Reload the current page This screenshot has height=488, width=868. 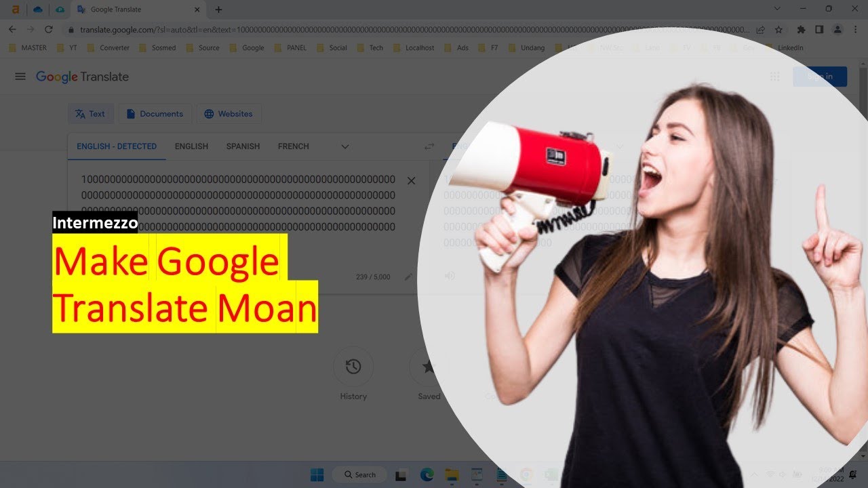49,29
